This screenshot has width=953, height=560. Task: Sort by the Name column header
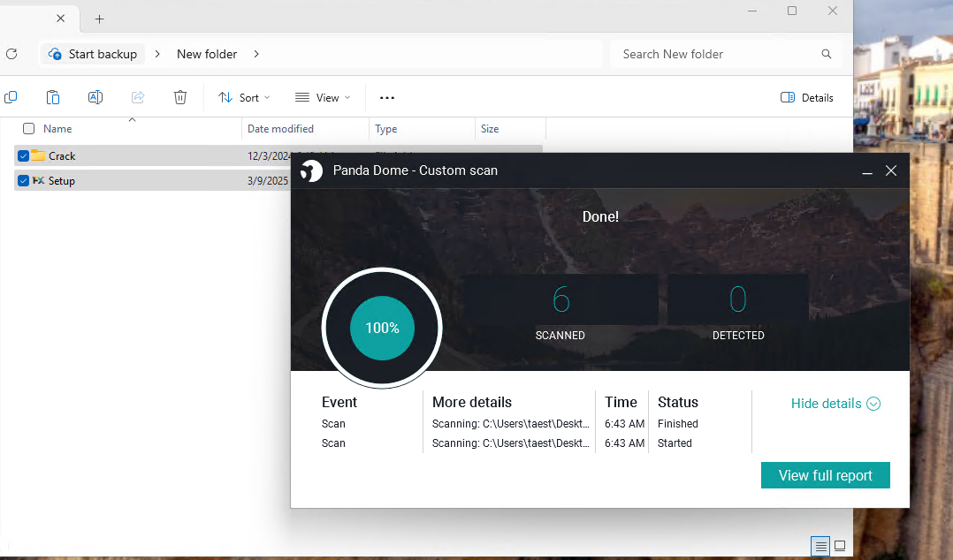57,129
